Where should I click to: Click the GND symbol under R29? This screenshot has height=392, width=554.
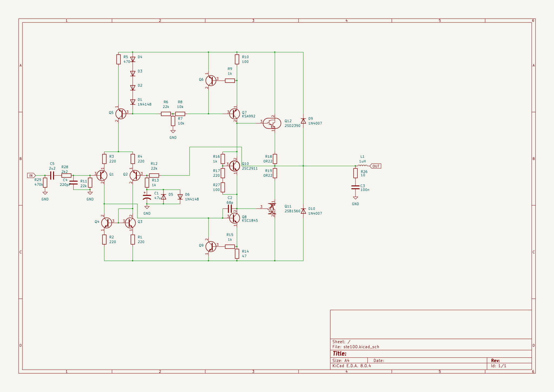pyautogui.click(x=45, y=193)
